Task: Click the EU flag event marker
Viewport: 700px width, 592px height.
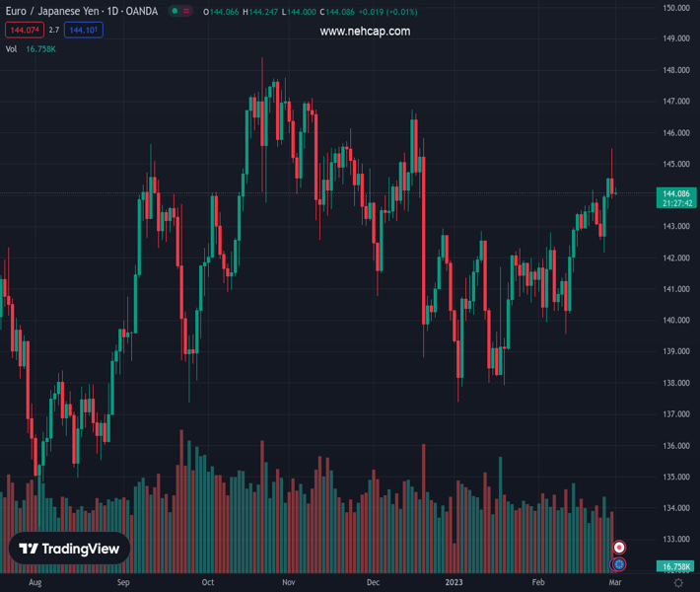Action: coord(619,564)
